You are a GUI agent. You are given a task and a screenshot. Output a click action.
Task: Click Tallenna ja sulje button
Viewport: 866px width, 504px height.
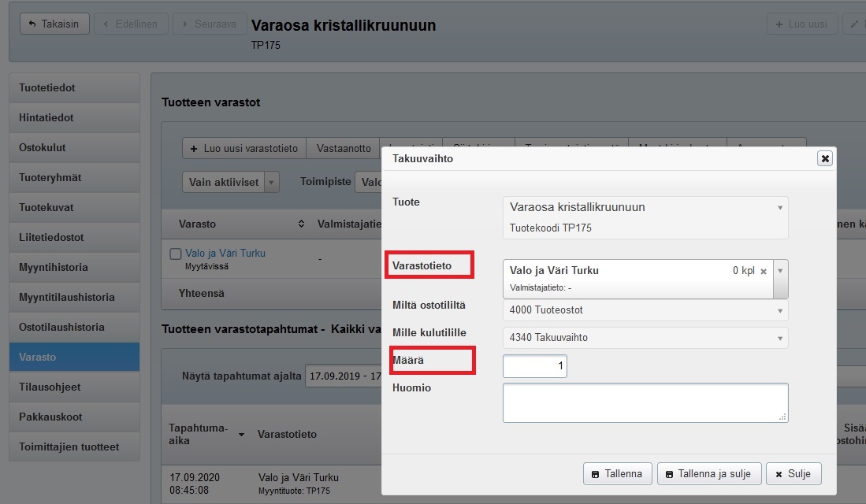coord(709,474)
